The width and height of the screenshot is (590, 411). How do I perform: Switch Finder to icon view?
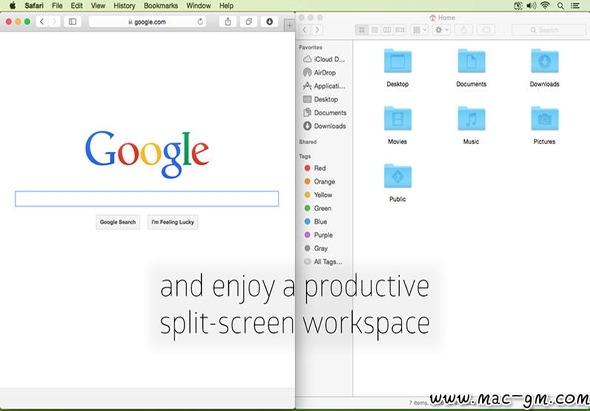tap(362, 30)
